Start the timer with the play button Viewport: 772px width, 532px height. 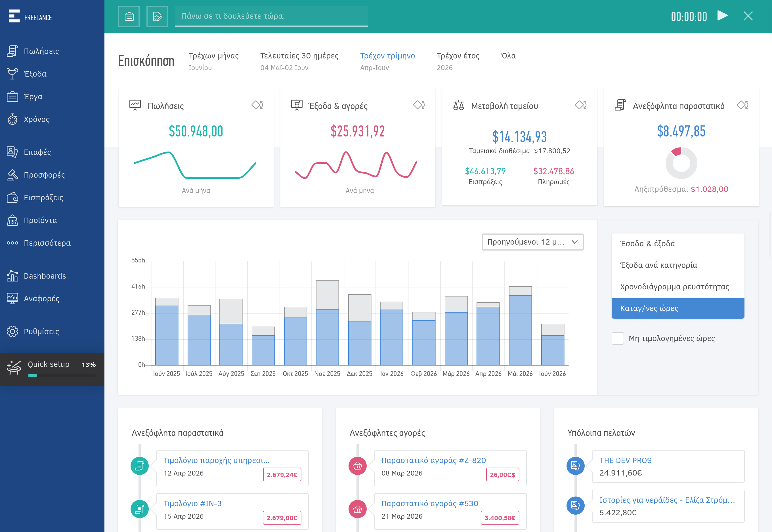coord(722,16)
